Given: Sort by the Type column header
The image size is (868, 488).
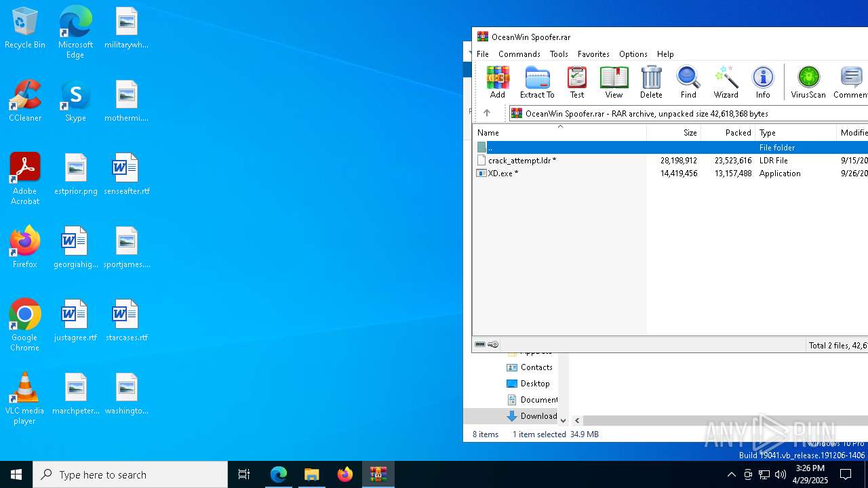Looking at the screenshot, I should [796, 132].
